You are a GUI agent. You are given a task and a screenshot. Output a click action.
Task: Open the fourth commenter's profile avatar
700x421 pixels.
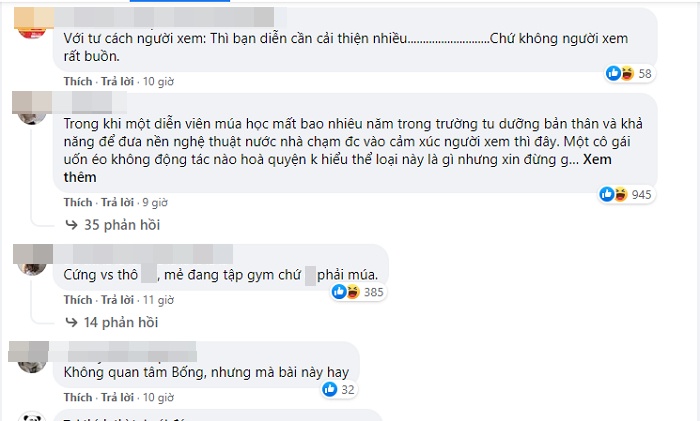(29, 351)
